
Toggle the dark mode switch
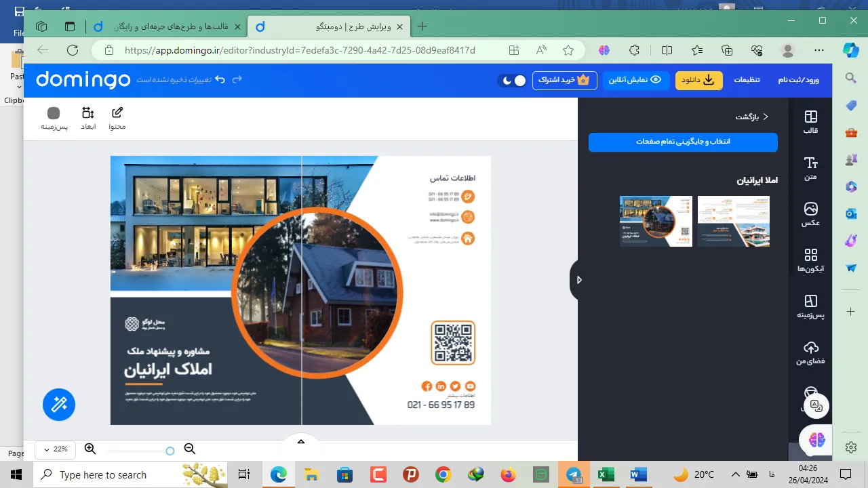pos(511,80)
